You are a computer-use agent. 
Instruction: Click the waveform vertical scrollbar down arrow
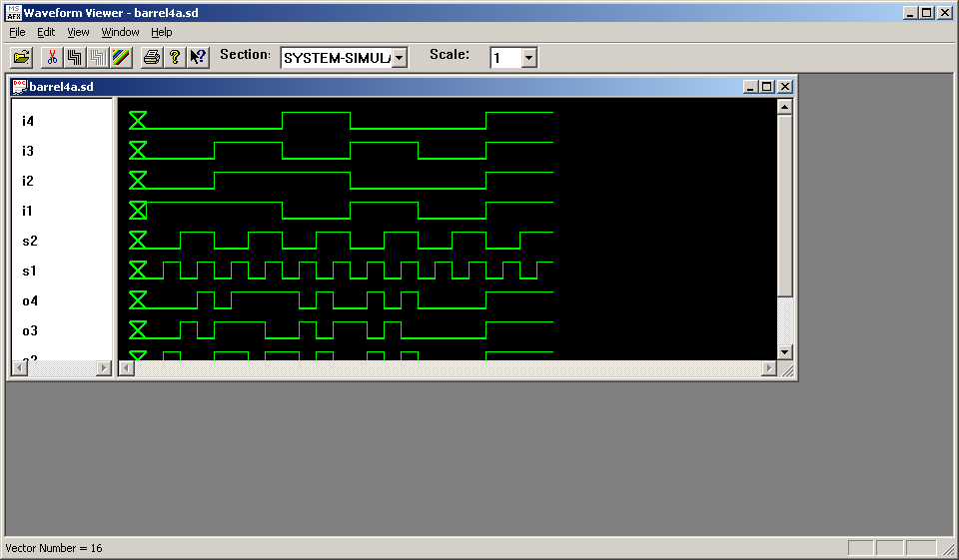click(784, 351)
